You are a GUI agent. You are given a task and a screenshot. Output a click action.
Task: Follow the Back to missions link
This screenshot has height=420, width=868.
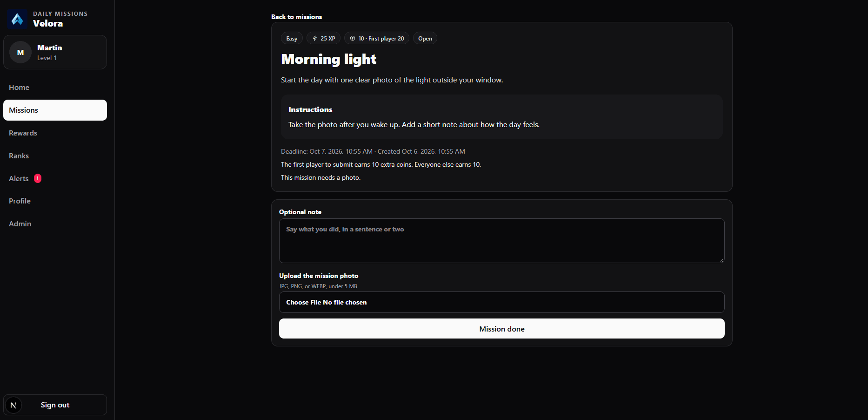296,17
